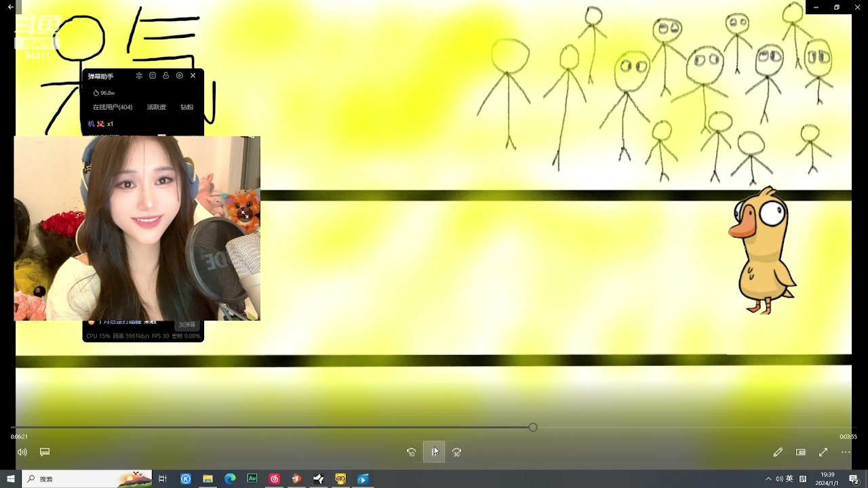
Task: Open File Explorer from the taskbar
Action: click(208, 479)
